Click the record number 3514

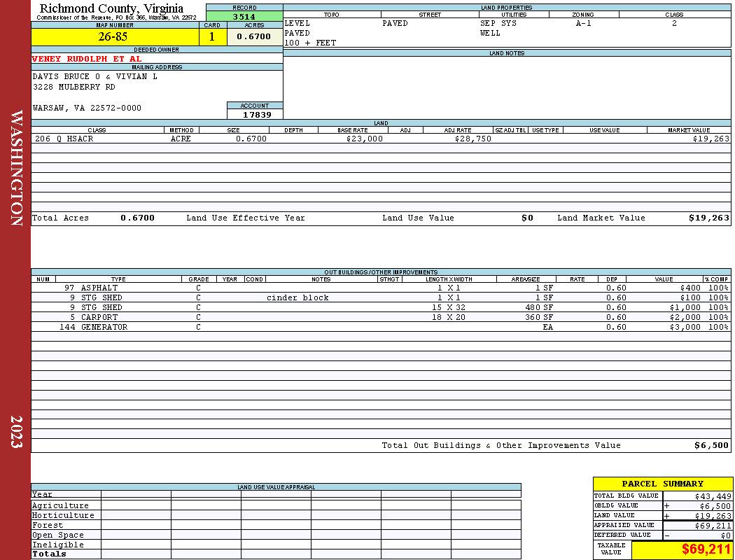(x=244, y=16)
